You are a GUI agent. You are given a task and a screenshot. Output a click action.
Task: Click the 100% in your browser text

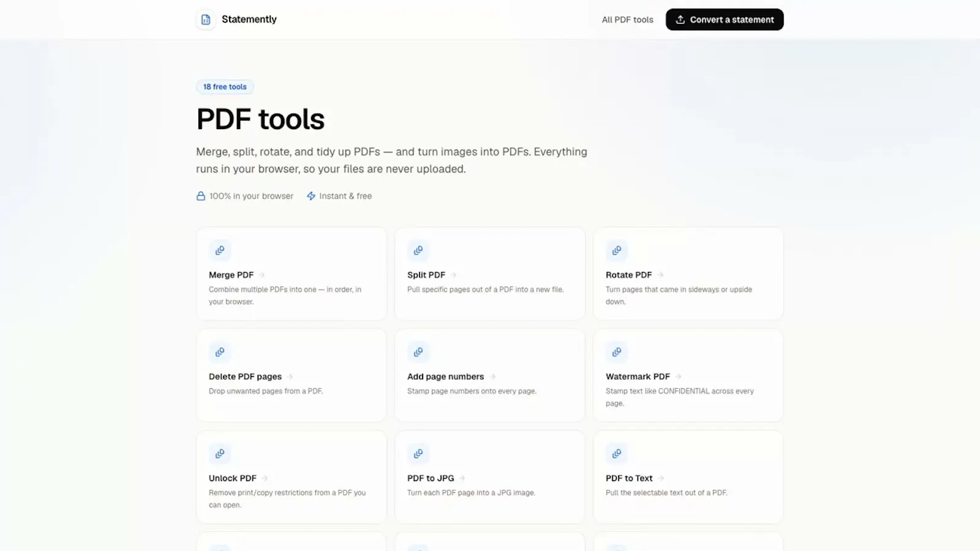[251, 196]
